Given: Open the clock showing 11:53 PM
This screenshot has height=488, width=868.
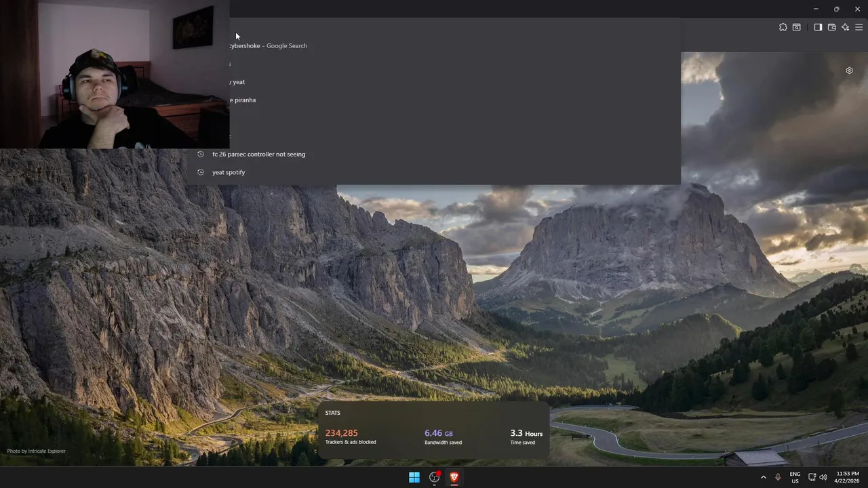Looking at the screenshot, I should [847, 477].
